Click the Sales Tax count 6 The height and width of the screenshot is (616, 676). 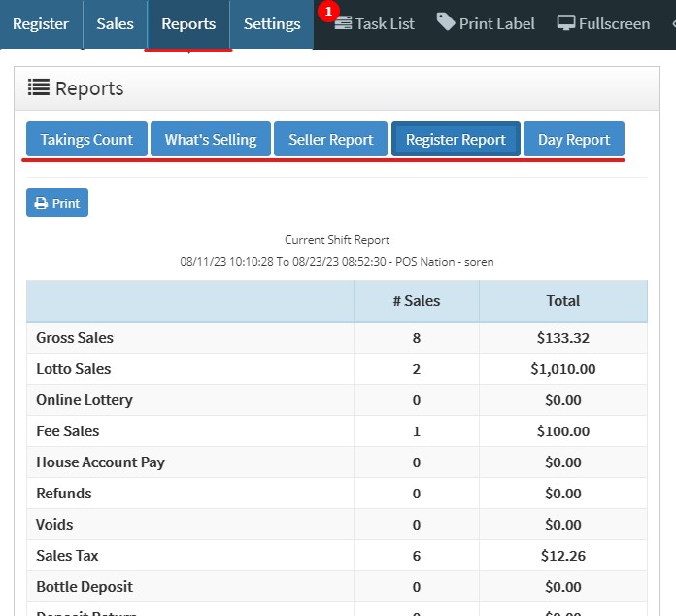[417, 555]
